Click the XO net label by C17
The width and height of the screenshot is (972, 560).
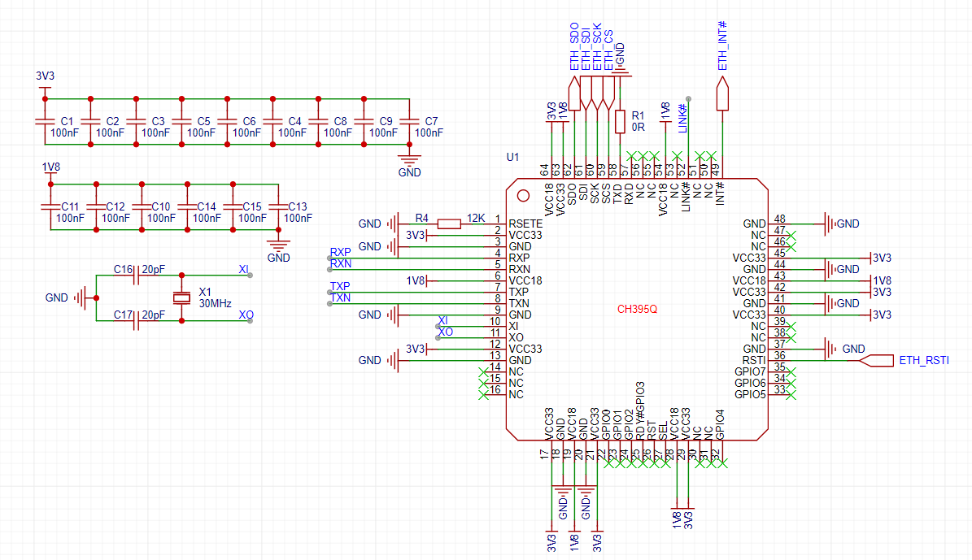pyautogui.click(x=246, y=315)
